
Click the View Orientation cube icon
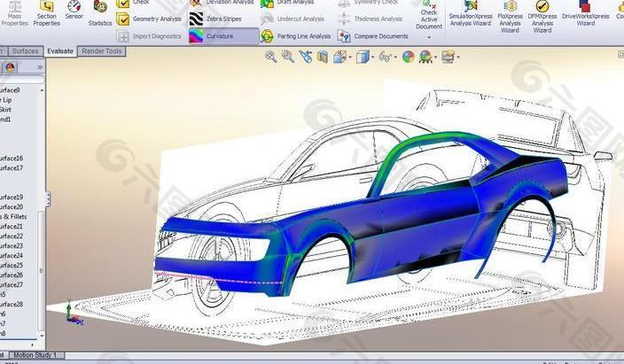pyautogui.click(x=339, y=57)
